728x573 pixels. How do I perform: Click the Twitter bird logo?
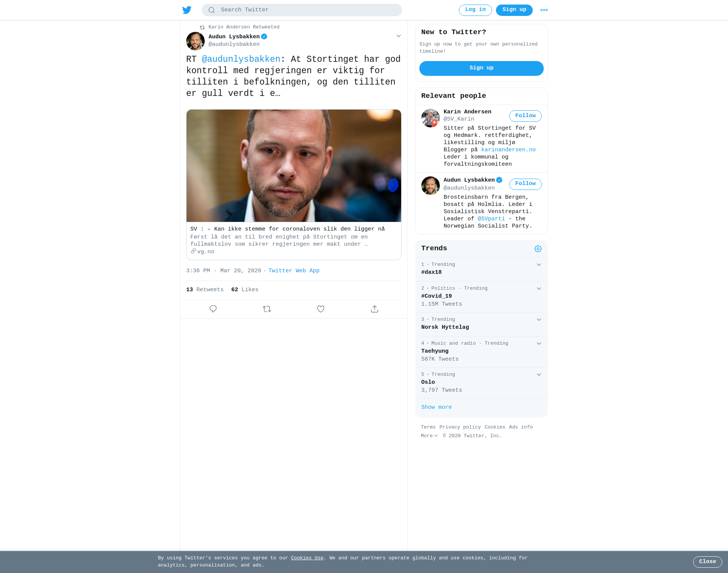pos(187,10)
